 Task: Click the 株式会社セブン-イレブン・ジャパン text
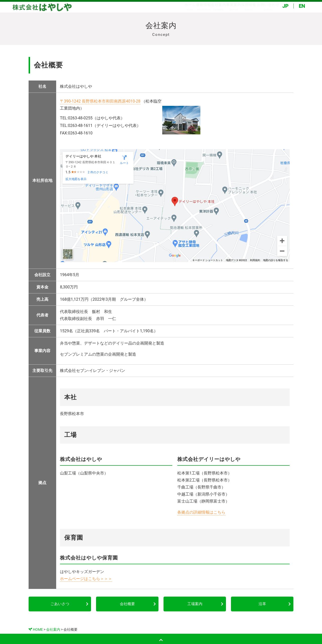(93, 371)
